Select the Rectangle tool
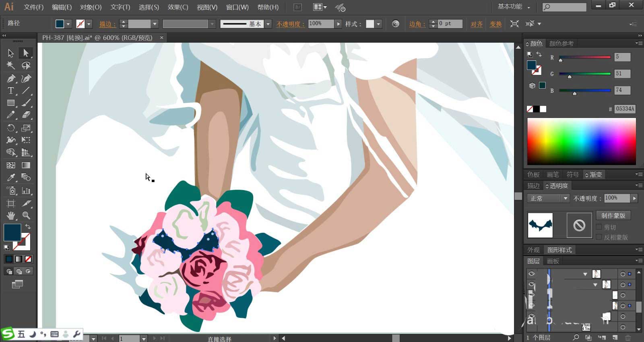 (11, 103)
